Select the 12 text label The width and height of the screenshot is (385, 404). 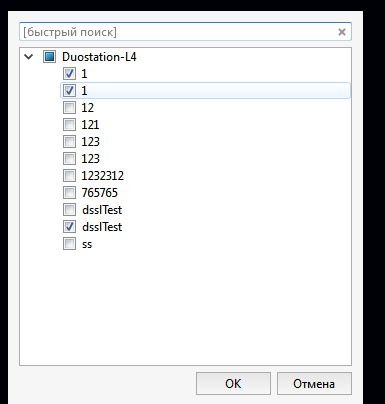pyautogui.click(x=88, y=108)
